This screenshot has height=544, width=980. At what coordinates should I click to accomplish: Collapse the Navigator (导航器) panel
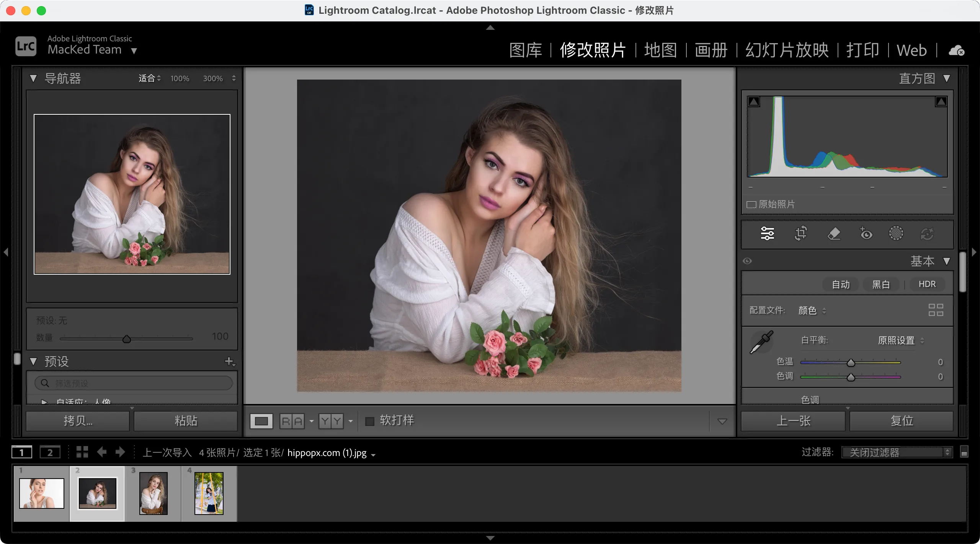(33, 78)
